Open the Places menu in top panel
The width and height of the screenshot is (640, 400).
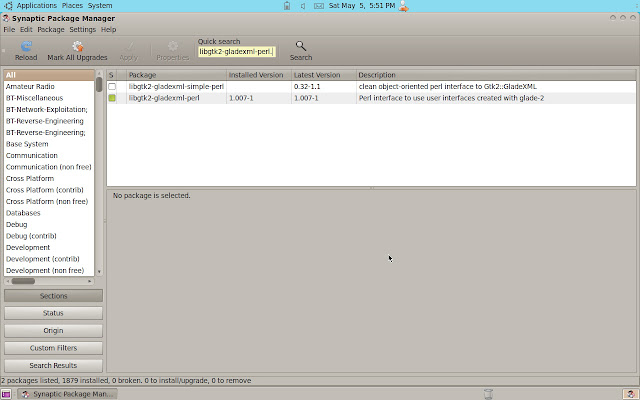point(72,6)
